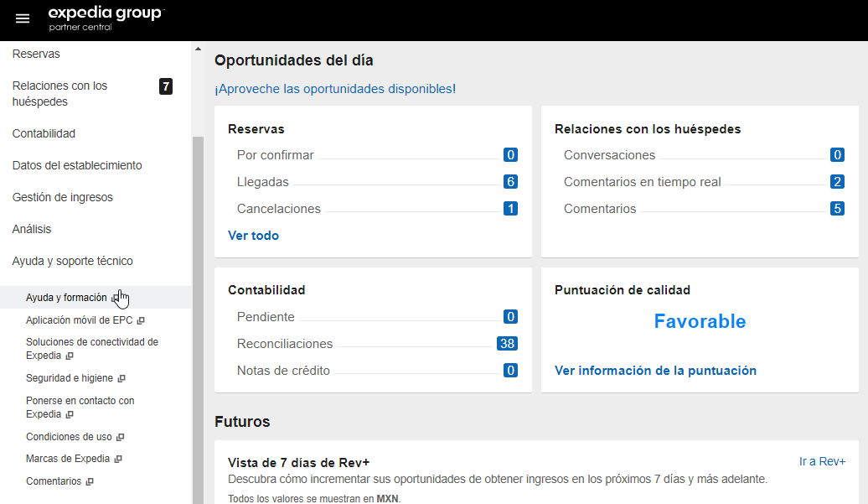Open the hamburger menu icon
Image resolution: width=868 pixels, height=504 pixels.
pyautogui.click(x=23, y=19)
